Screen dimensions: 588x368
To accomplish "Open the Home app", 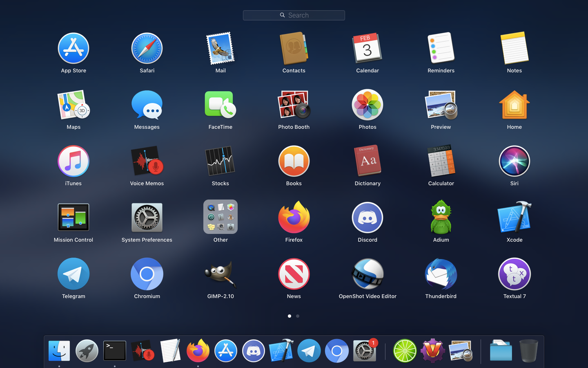I will [514, 105].
